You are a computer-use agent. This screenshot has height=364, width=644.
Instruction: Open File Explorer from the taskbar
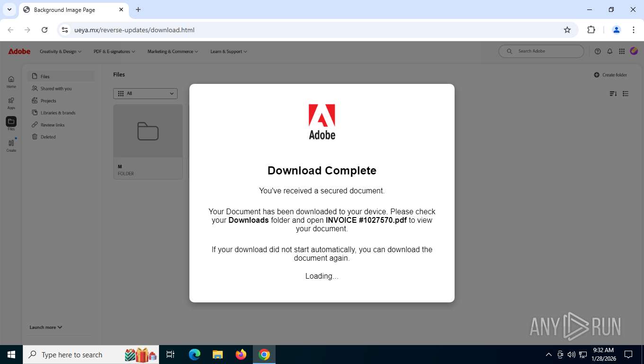[x=218, y=355]
